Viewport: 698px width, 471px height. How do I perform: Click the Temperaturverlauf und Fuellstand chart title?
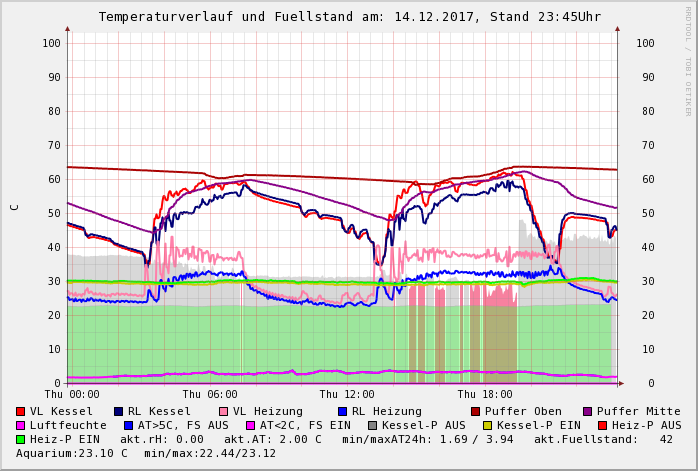click(349, 17)
